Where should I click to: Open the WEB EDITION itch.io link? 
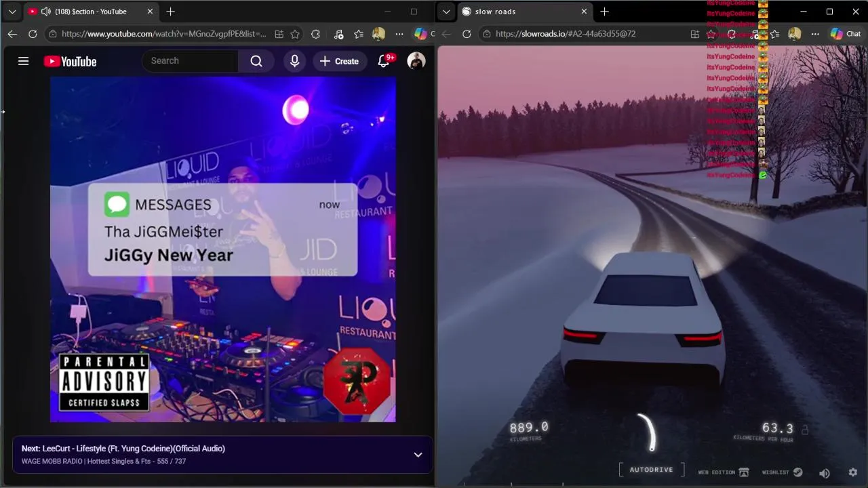tap(724, 472)
